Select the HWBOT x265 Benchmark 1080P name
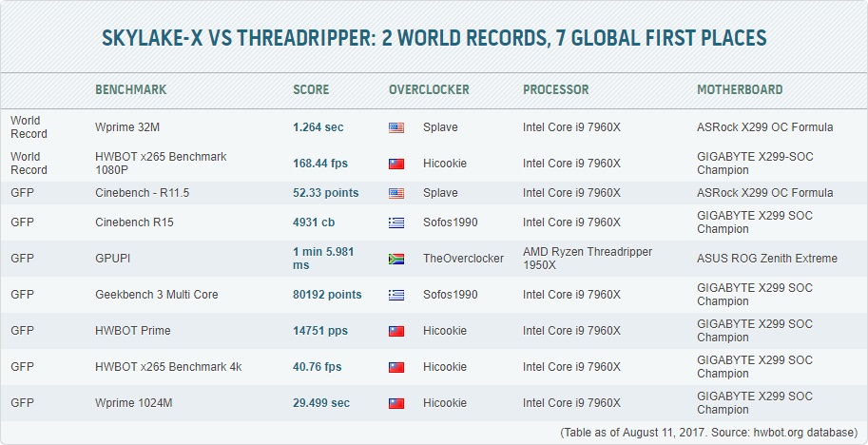Screen dimensions: 868x445 (161, 164)
